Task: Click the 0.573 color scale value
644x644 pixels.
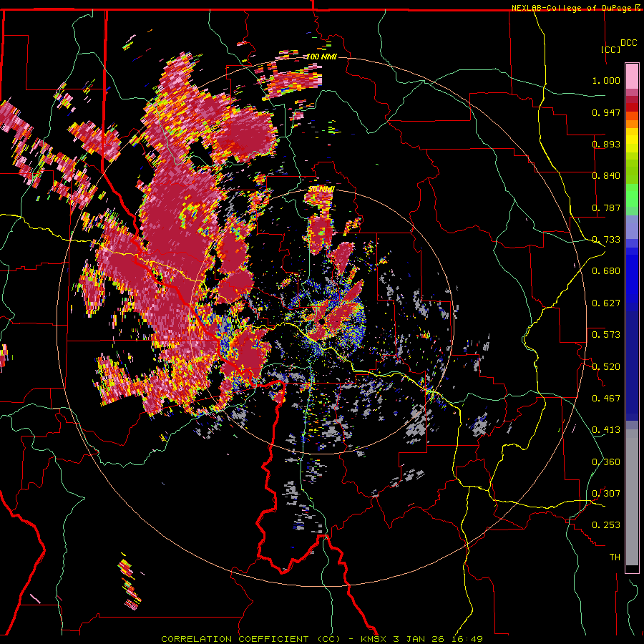Action: click(x=606, y=335)
